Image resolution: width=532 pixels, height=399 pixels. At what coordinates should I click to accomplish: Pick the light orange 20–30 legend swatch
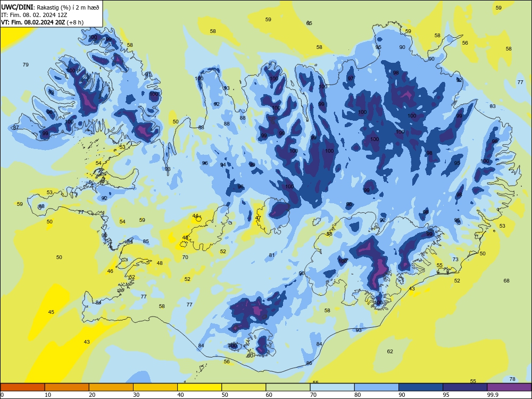(111, 387)
